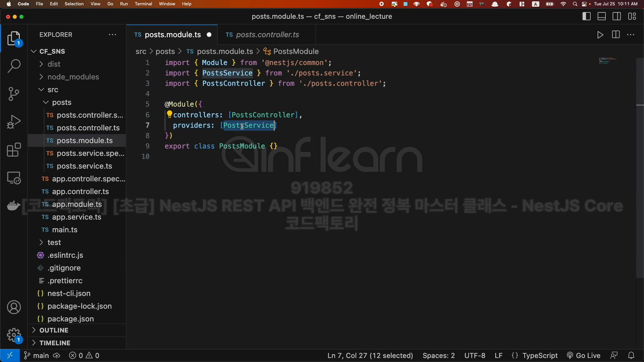This screenshot has height=362, width=644.
Task: Toggle the secondary side bar layout button
Action: (616, 16)
